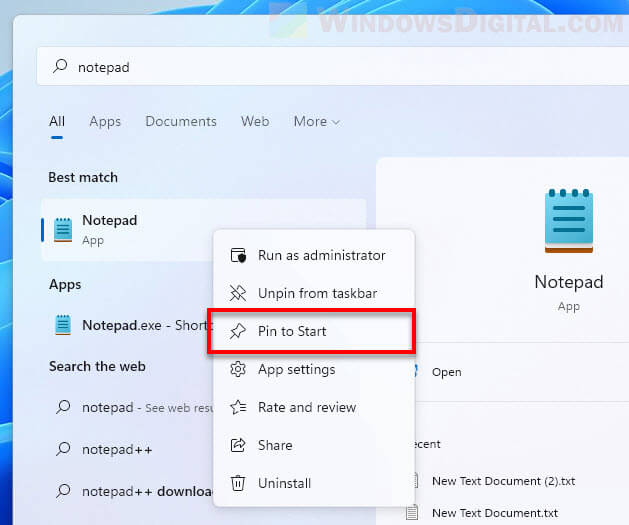Click the notepad search input field

pyautogui.click(x=333, y=66)
